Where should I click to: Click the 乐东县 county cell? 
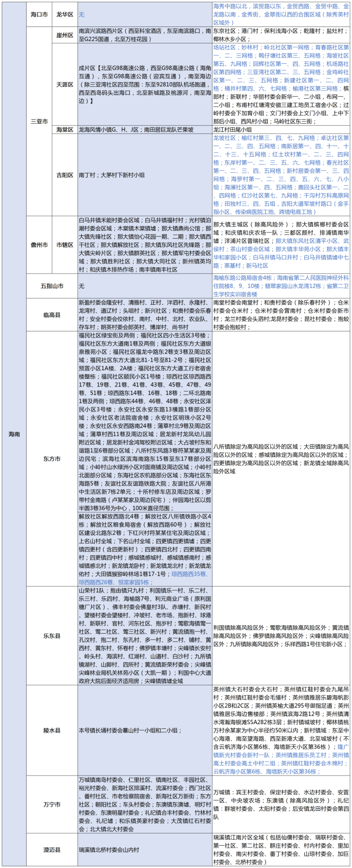coord(52,636)
